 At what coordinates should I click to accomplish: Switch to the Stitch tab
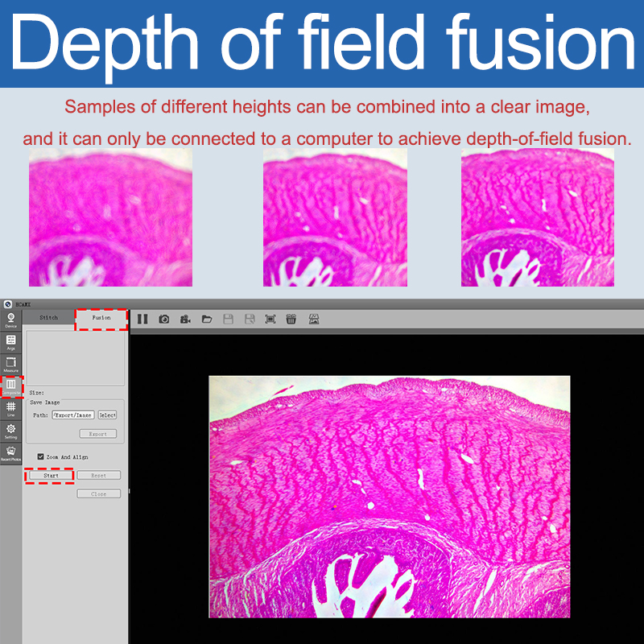click(x=49, y=318)
